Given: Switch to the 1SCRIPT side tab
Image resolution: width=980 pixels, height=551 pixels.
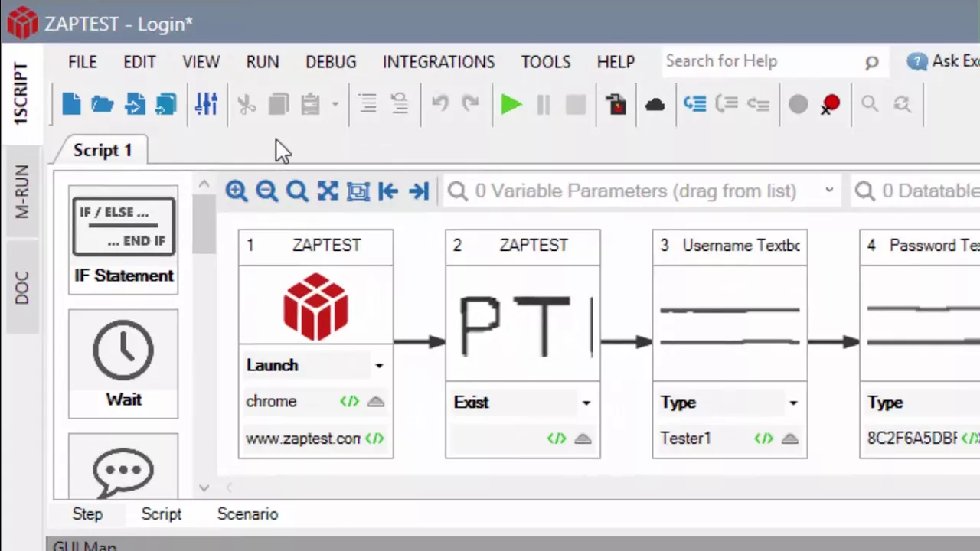Looking at the screenshot, I should click(21, 93).
